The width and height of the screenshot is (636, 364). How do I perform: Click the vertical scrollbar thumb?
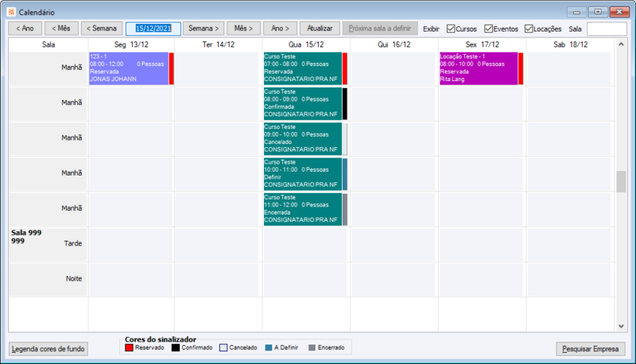click(x=621, y=181)
